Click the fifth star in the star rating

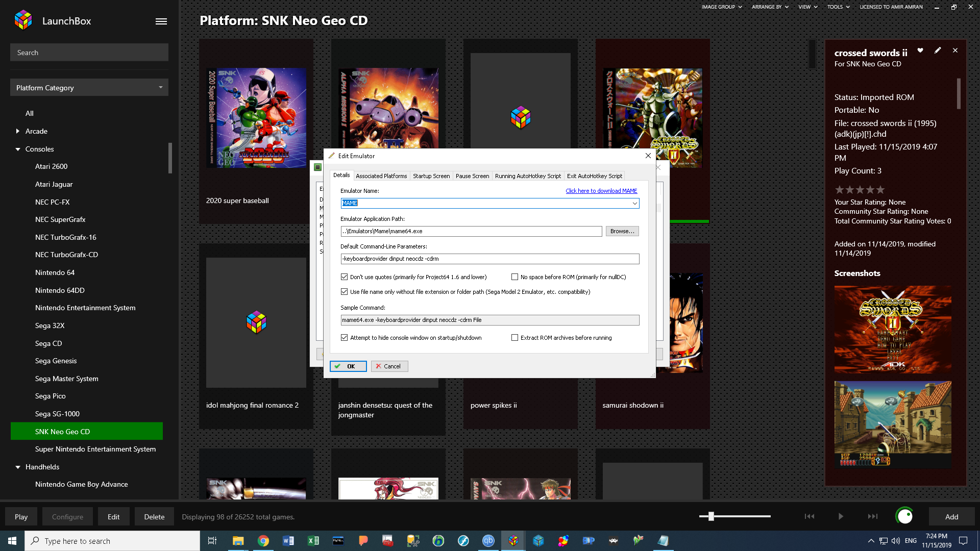pyautogui.click(x=880, y=190)
